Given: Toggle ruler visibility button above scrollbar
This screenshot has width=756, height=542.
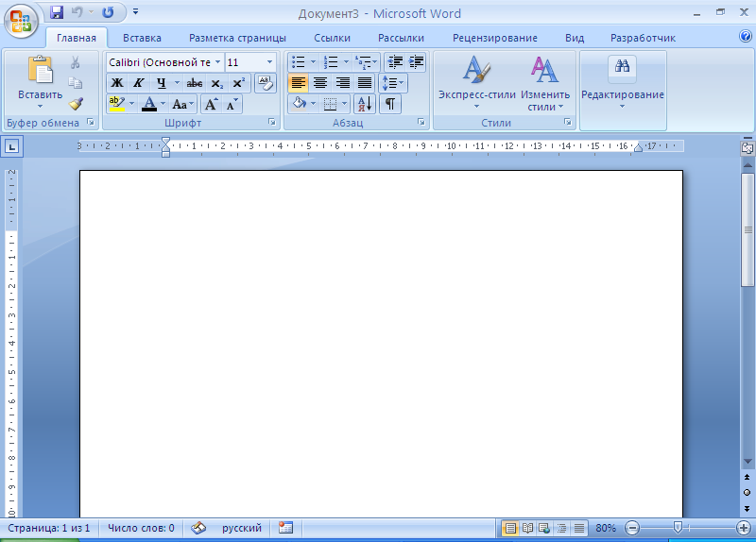Looking at the screenshot, I should (x=747, y=148).
